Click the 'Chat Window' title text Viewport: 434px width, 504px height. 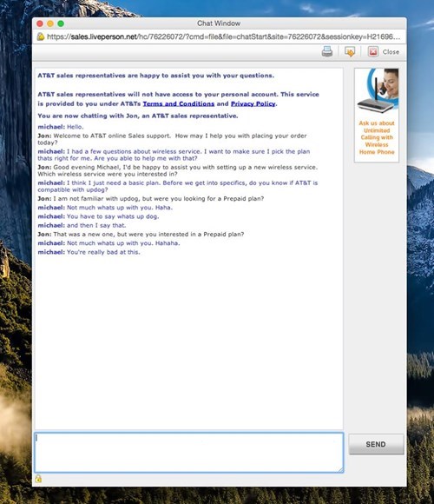point(219,23)
